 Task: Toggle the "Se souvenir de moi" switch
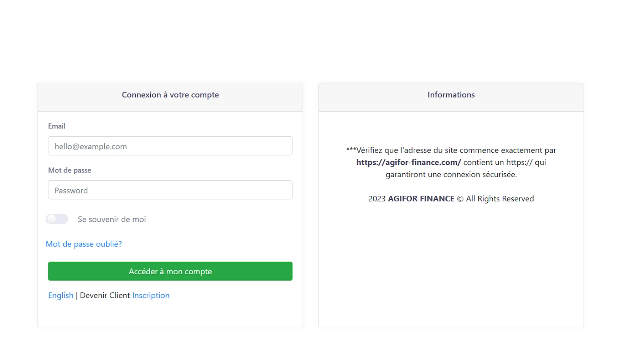click(x=57, y=219)
